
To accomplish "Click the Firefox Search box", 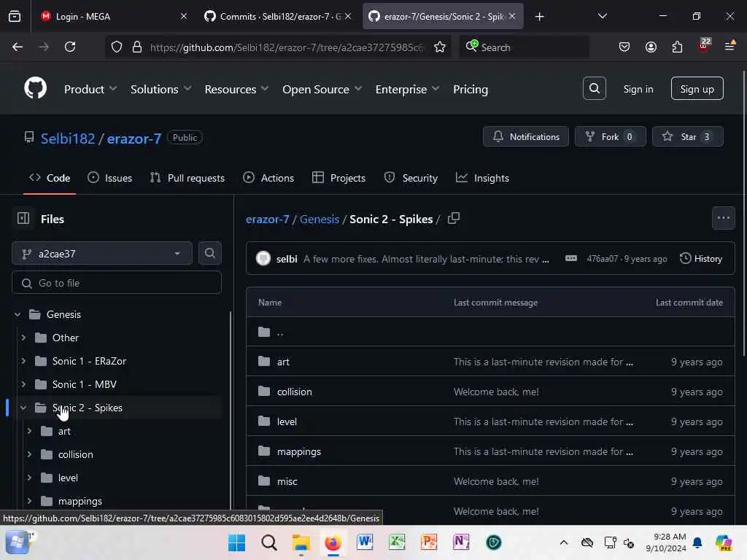I will coord(524,47).
